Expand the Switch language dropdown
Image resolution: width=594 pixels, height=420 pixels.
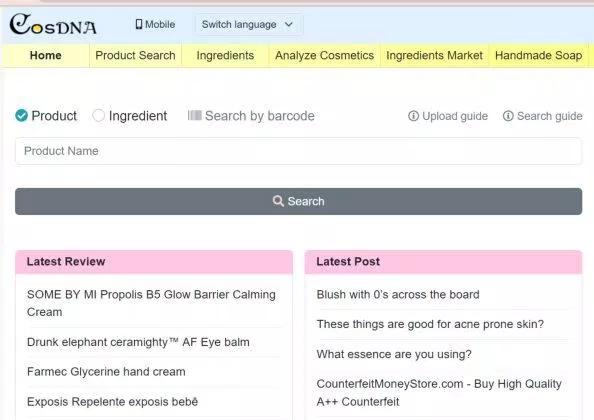[x=249, y=25]
